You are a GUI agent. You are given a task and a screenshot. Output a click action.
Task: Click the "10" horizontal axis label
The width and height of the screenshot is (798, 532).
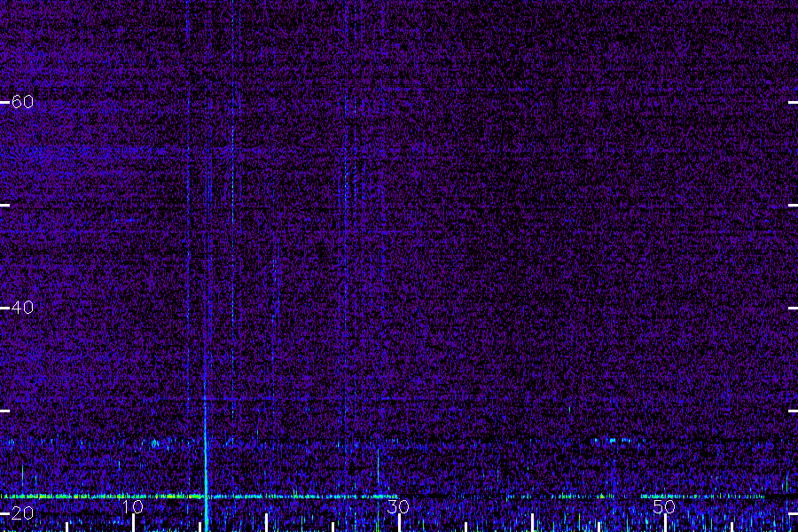[x=133, y=507]
